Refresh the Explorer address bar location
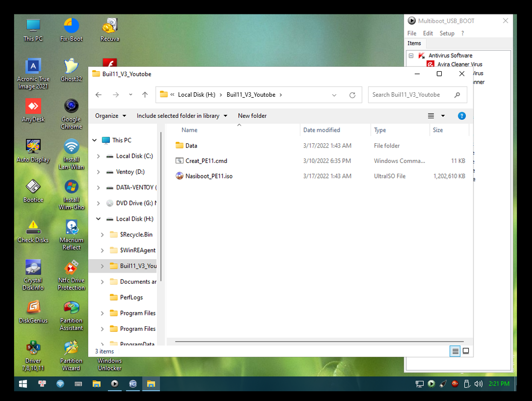Viewport: 532px width, 401px height. pyautogui.click(x=352, y=95)
